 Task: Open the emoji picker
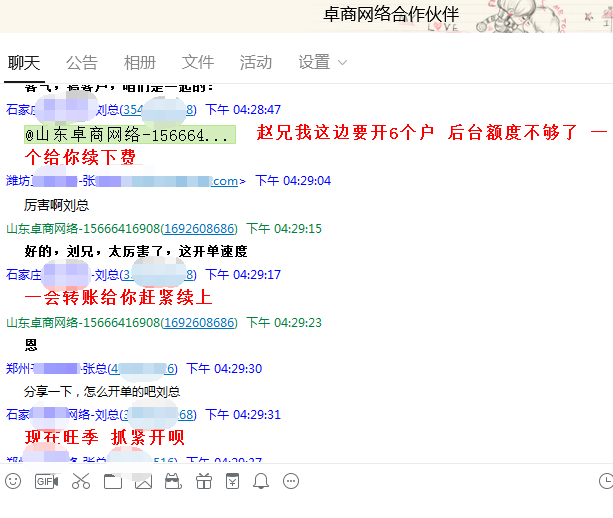13,481
